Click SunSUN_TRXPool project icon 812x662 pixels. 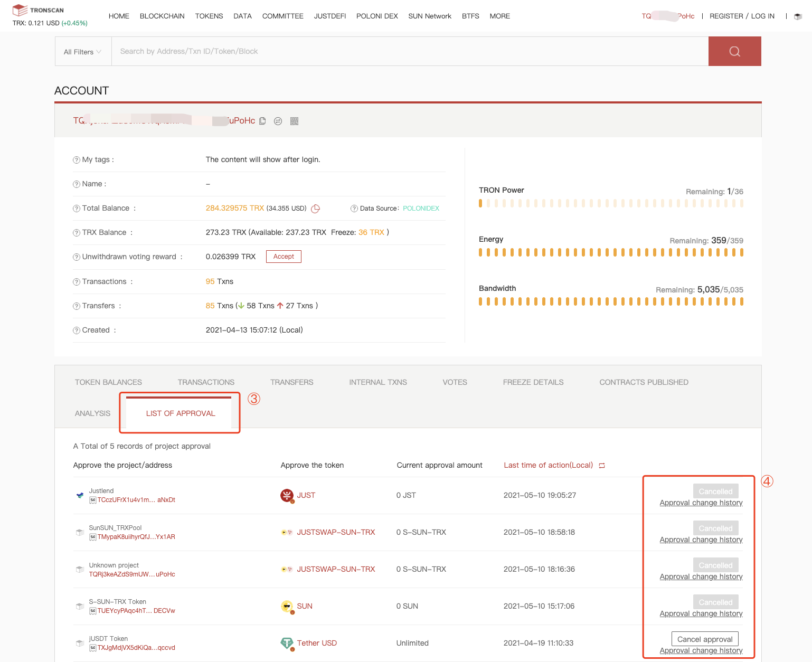(80, 532)
